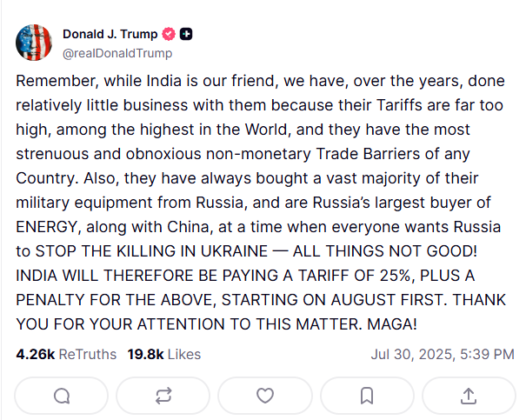Click the red verified checkmark badge
The height and width of the screenshot is (420, 526).
(169, 34)
